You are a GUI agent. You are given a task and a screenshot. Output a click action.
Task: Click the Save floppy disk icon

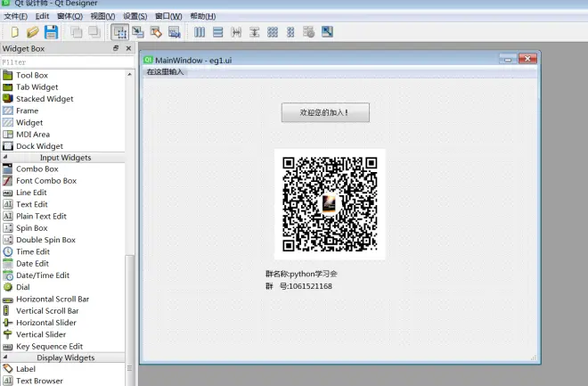[51, 32]
